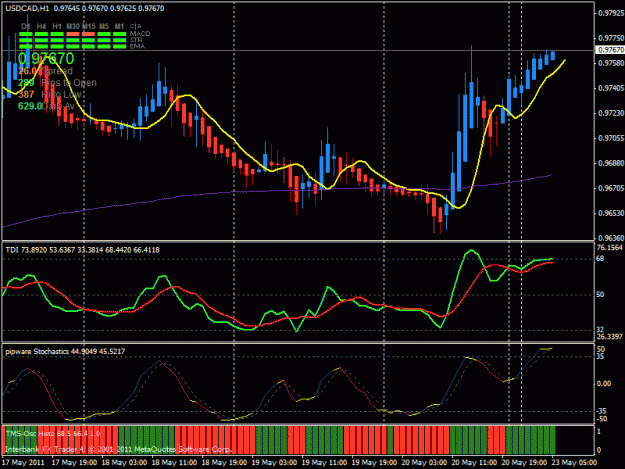Click the 17 May 2011 date label
This screenshot has height=469, width=625.
tap(23, 463)
